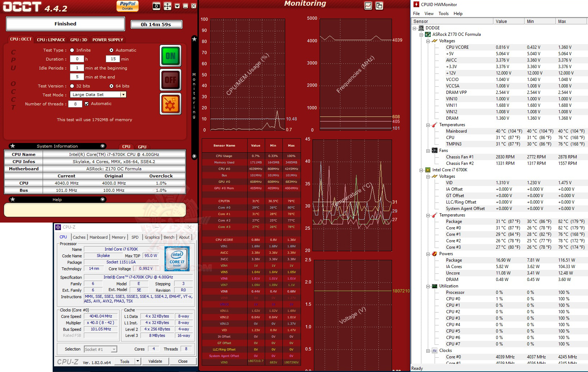Screen dimensions: 588x372
Task: Click the idle minutes at the end field
Action: tap(77, 77)
